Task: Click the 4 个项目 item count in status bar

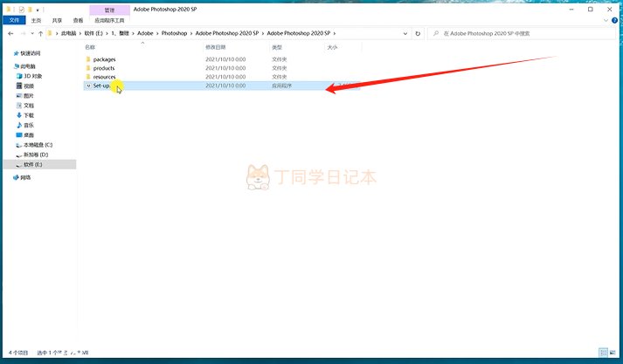Action: point(18,353)
